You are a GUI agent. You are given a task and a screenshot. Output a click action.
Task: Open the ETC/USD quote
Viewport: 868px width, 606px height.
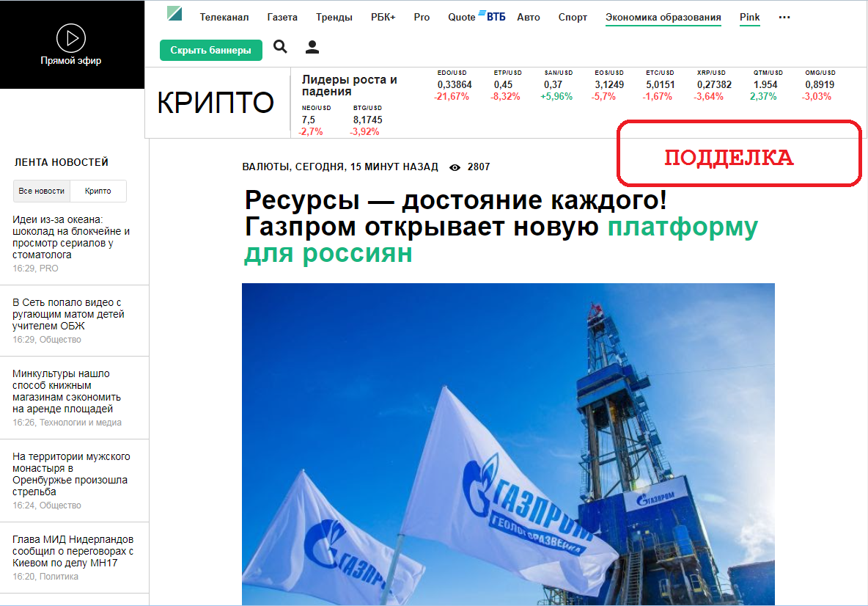659,86
